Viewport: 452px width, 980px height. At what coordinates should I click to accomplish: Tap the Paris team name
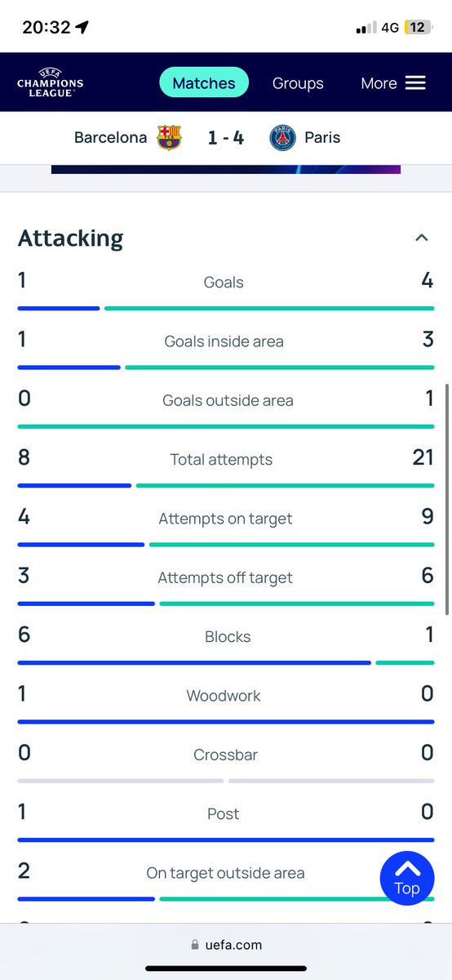(x=322, y=137)
